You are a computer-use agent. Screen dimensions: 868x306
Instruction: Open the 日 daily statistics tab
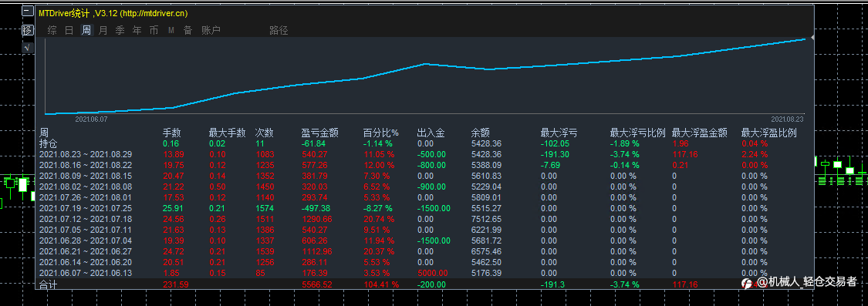click(x=69, y=30)
